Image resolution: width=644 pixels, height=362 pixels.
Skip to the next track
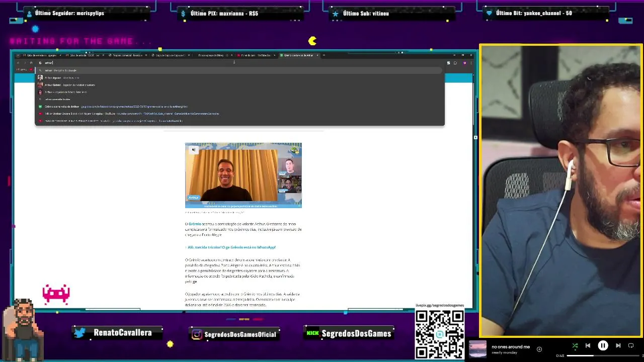(x=618, y=345)
